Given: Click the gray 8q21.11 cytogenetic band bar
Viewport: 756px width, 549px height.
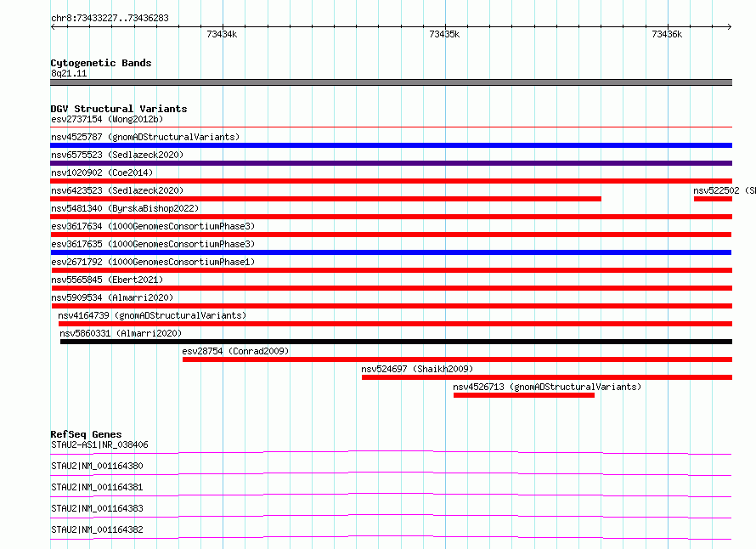Looking at the screenshot, I should [x=391, y=82].
